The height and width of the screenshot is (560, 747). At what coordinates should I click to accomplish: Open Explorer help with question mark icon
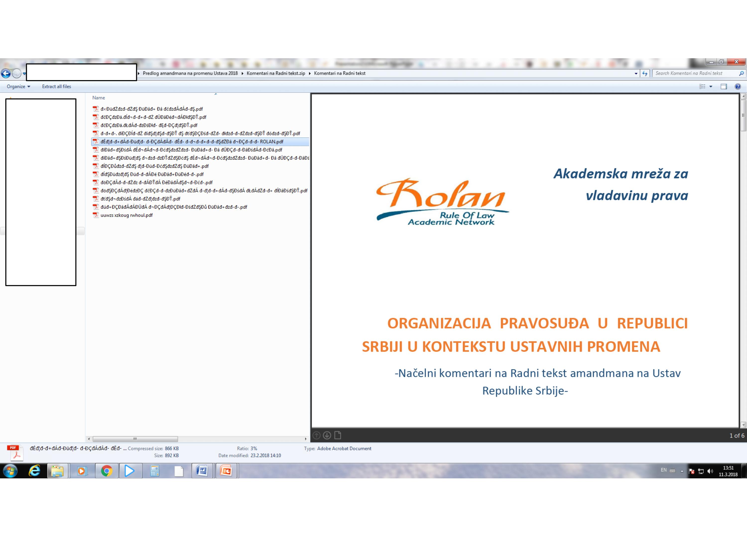738,86
